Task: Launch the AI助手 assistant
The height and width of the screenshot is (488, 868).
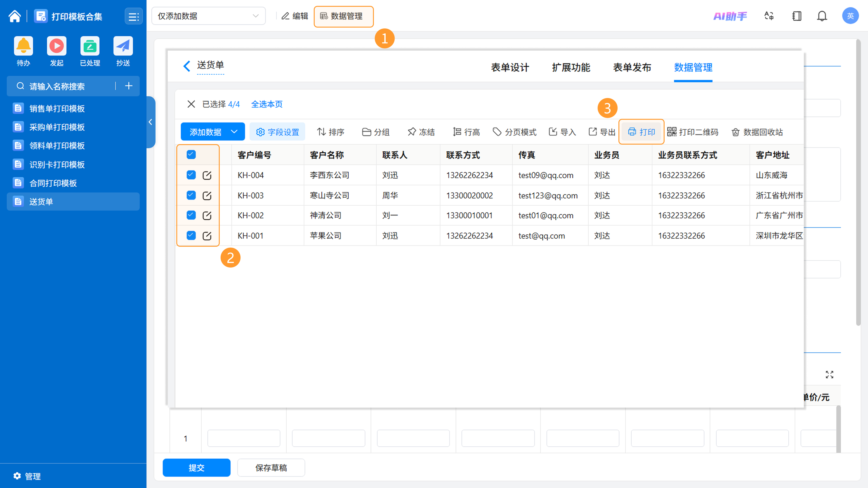Action: click(730, 16)
